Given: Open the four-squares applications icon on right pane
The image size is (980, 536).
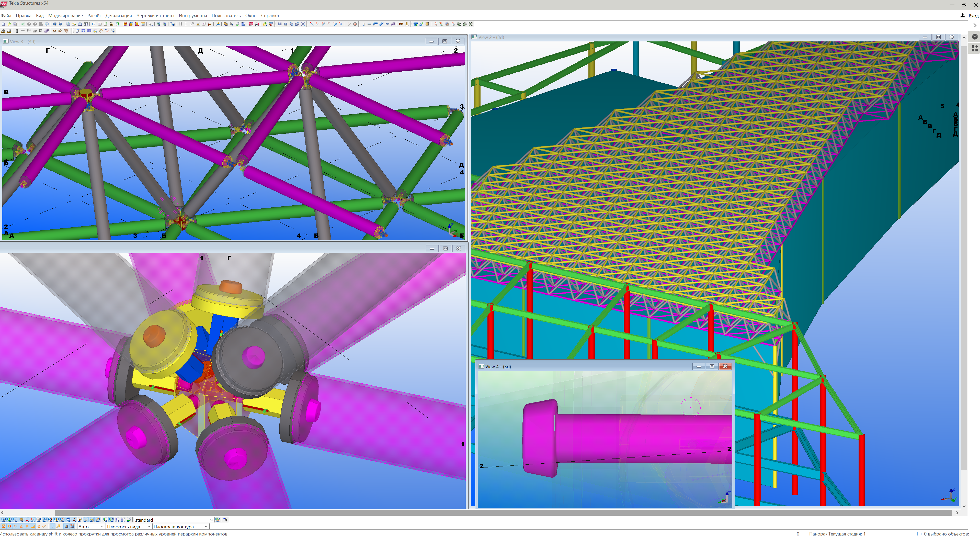Looking at the screenshot, I should click(x=974, y=48).
